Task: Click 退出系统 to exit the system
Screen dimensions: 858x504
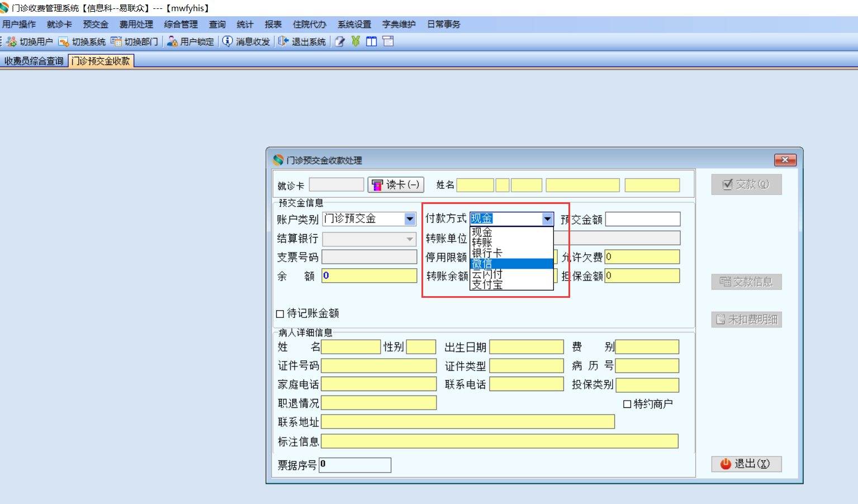Action: click(302, 41)
